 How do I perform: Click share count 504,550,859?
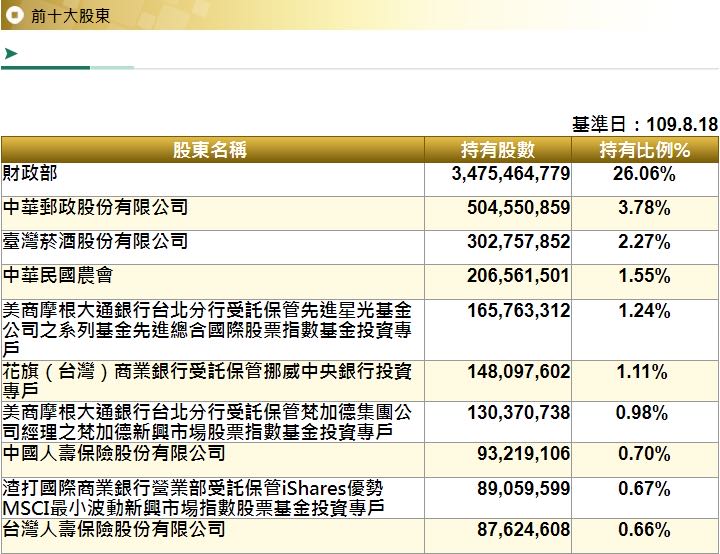[x=518, y=208]
